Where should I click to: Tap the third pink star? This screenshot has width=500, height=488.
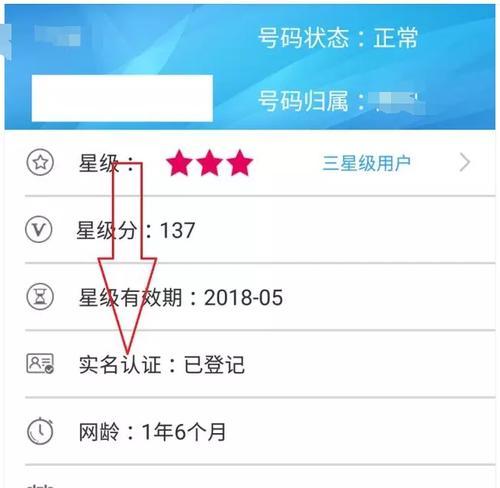click(x=240, y=163)
